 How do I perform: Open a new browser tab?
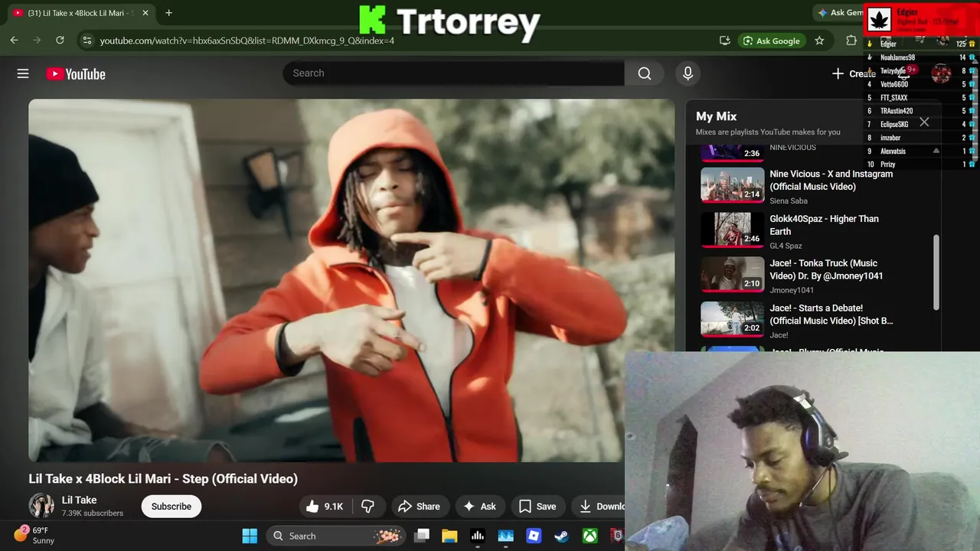click(168, 12)
